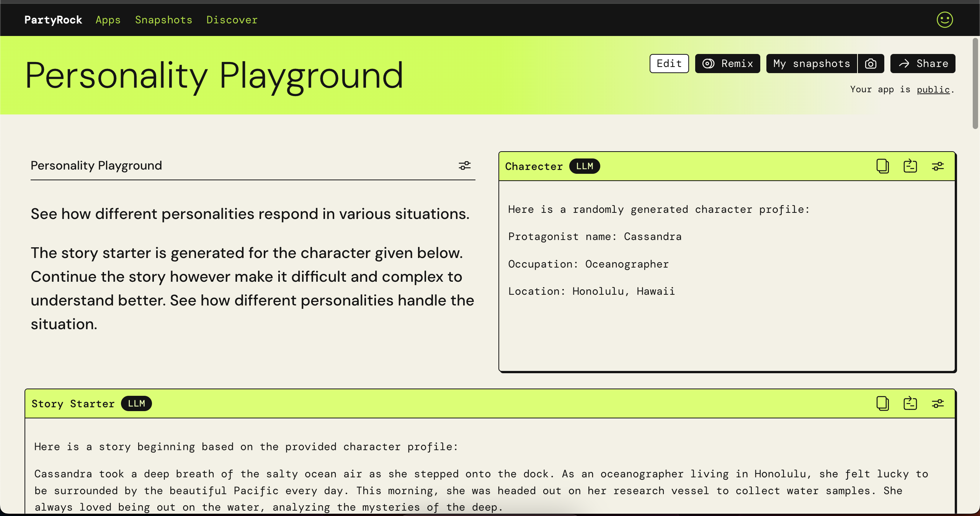Open settings for the Personality Playground text widget

pos(464,165)
